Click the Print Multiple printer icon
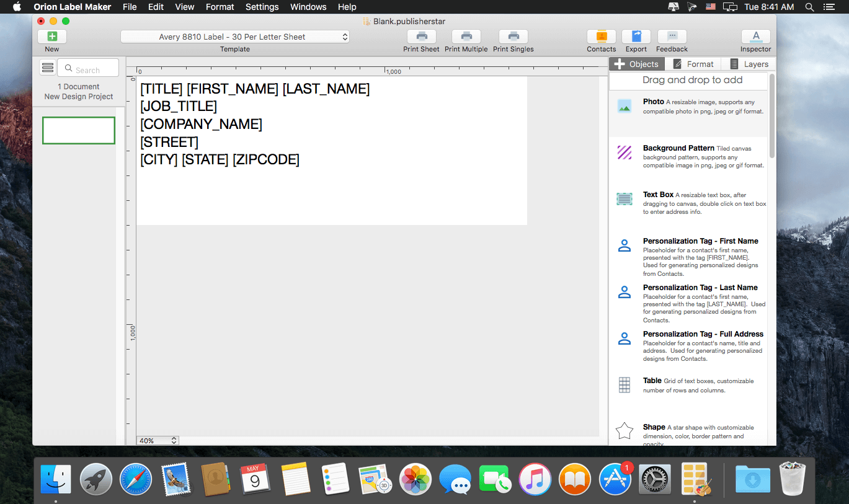The height and width of the screenshot is (504, 849). 466,37
